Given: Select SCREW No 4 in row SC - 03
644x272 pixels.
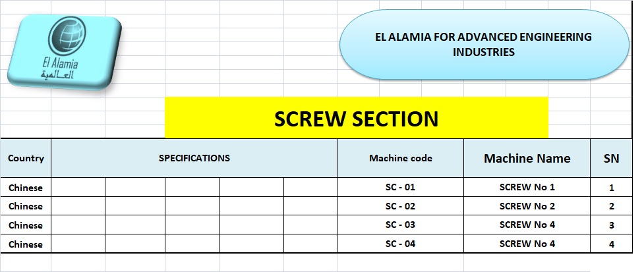Looking at the screenshot, I should (x=527, y=225).
